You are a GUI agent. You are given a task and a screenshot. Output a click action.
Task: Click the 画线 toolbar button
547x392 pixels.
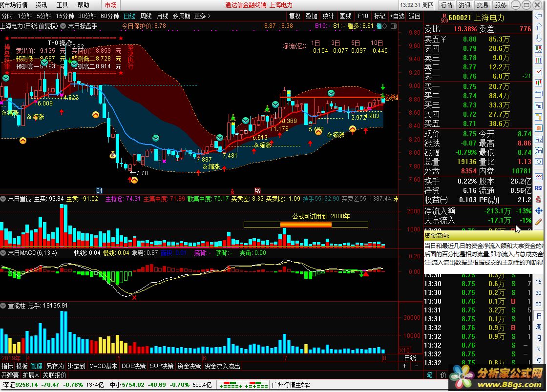point(345,16)
